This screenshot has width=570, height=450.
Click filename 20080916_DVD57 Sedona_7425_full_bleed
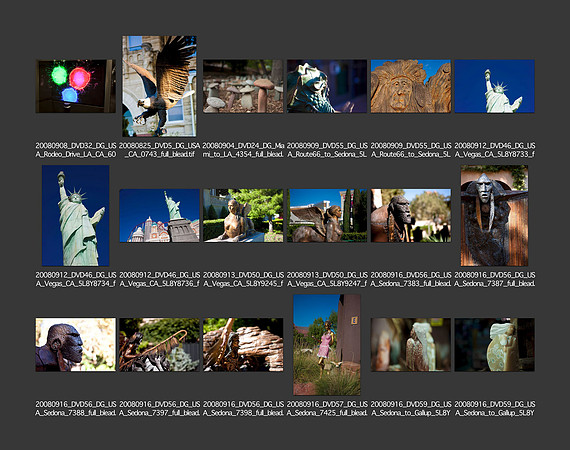(327, 409)
